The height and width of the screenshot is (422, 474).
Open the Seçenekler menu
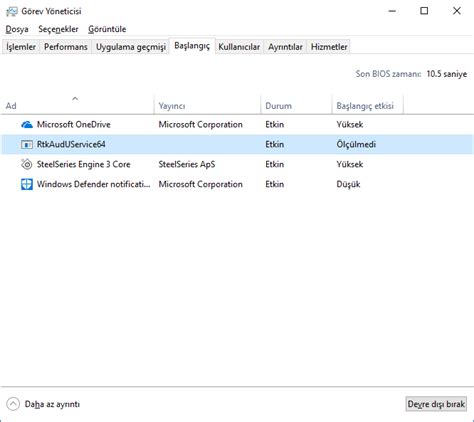(58, 29)
